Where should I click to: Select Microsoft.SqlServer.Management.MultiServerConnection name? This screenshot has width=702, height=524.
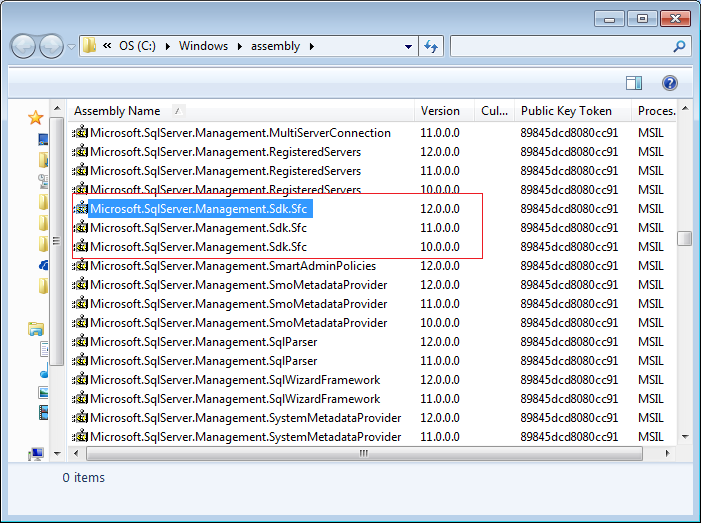click(240, 133)
